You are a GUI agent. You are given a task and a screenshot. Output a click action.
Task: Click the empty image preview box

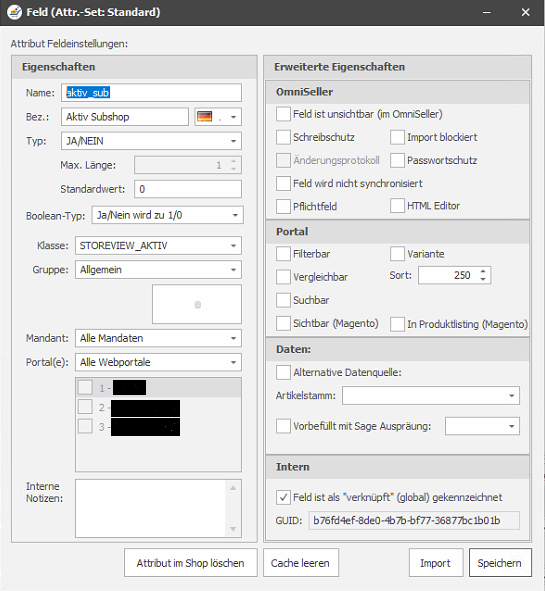[x=197, y=304]
